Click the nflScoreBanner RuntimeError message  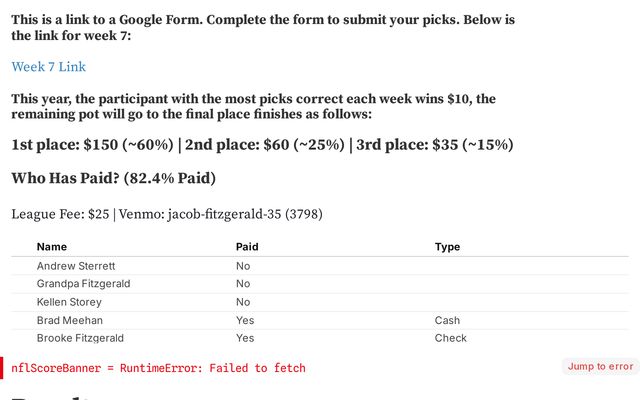[158, 368]
